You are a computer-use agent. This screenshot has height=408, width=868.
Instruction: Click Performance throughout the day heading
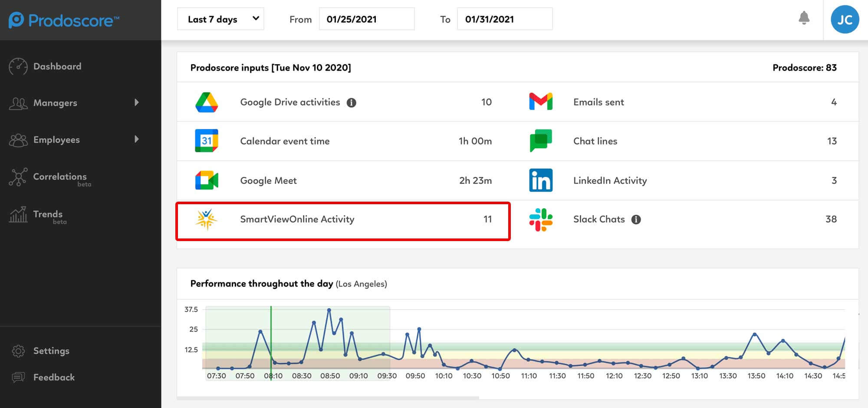click(x=261, y=284)
